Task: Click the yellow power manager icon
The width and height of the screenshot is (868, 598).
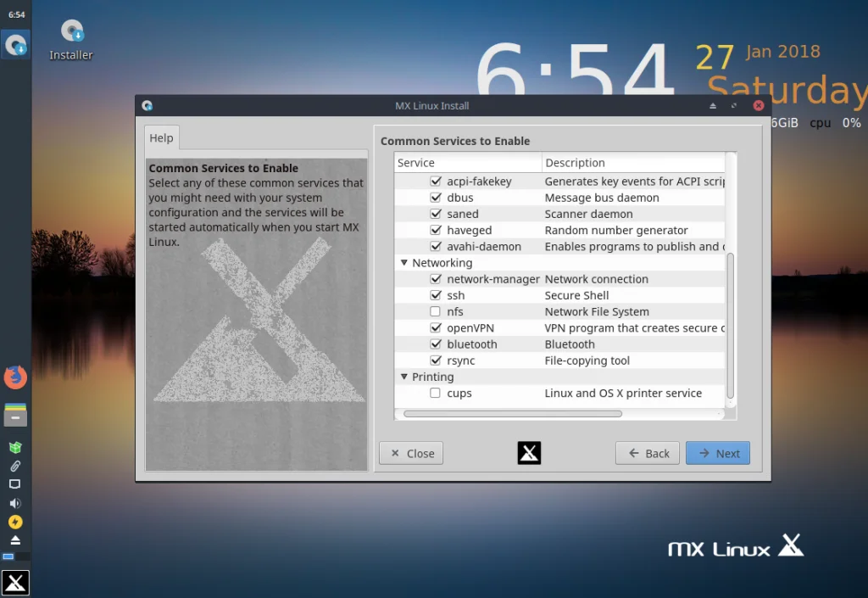Action: click(15, 522)
